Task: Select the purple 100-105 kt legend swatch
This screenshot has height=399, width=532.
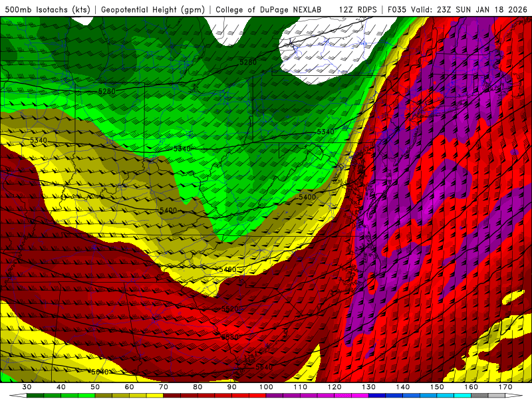Action: click(x=275, y=396)
